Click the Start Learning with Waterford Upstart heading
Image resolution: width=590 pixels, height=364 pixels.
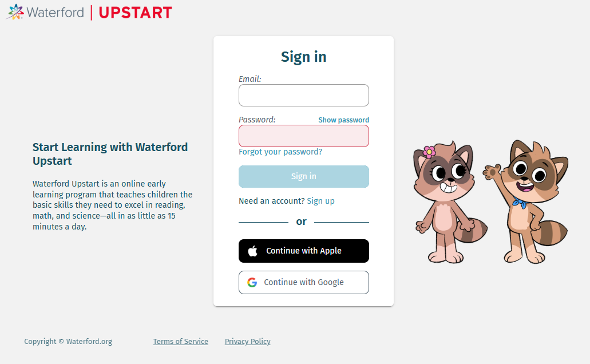tap(110, 154)
